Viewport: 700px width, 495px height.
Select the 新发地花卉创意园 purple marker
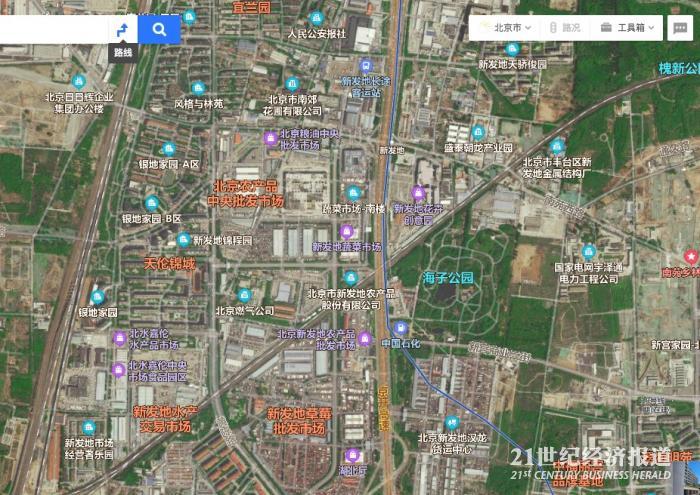pyautogui.click(x=418, y=193)
